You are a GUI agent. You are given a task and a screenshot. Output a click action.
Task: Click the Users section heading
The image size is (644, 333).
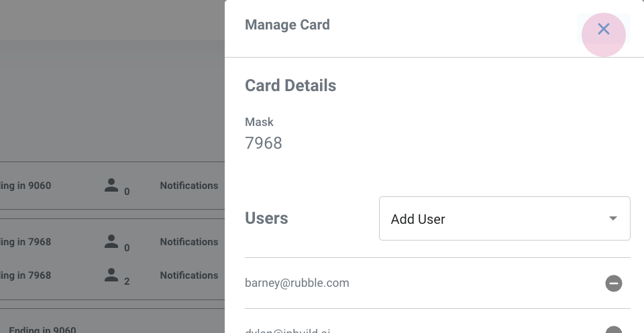click(x=266, y=218)
